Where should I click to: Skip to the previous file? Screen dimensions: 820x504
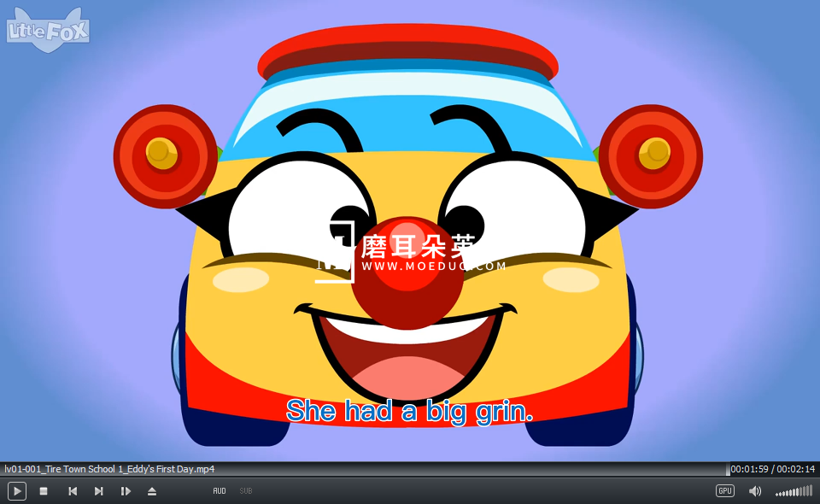[73, 490]
